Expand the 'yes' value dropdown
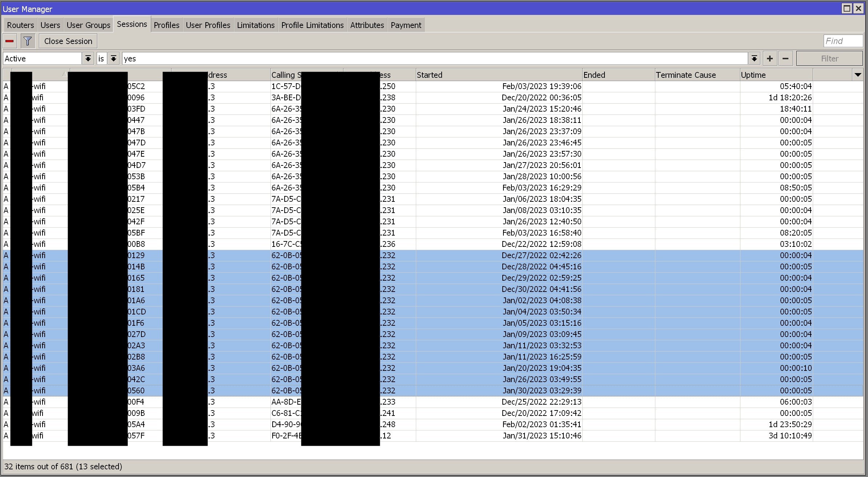This screenshot has width=868, height=477. click(754, 59)
